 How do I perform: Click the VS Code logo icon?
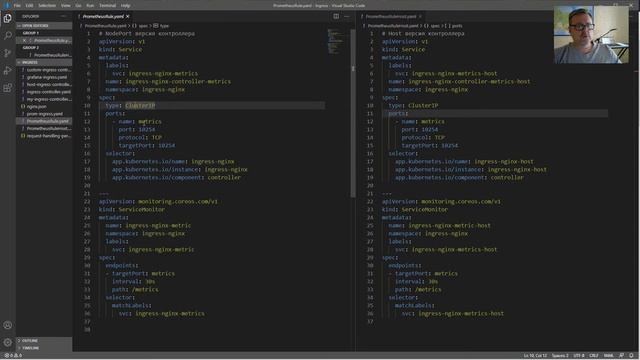pos(6,5)
